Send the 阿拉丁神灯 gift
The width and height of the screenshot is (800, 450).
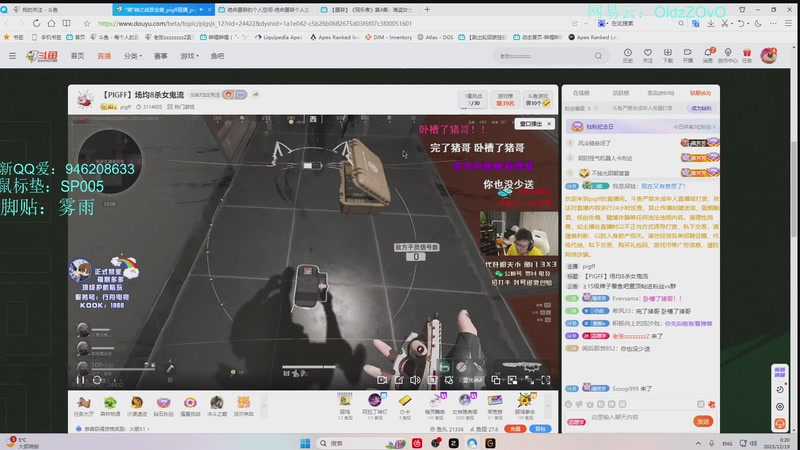click(374, 407)
